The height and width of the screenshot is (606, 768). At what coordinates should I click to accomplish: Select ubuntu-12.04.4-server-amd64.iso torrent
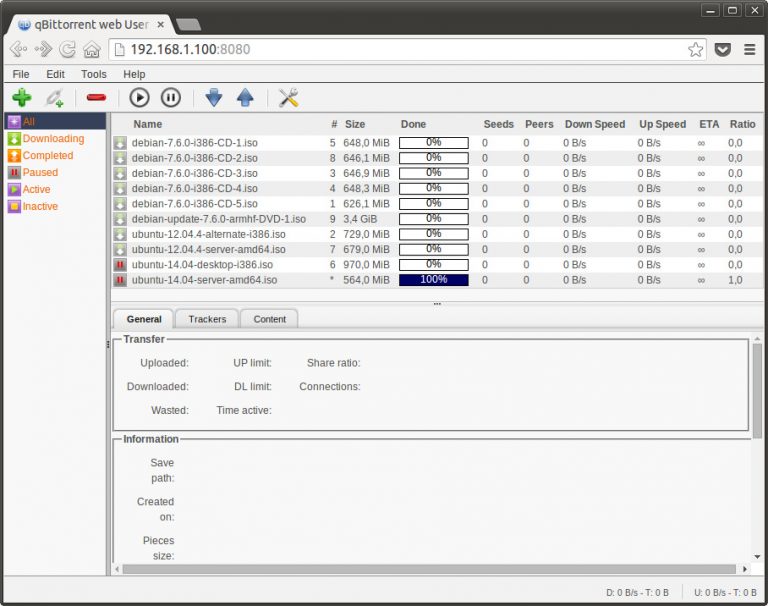[x=437, y=249]
